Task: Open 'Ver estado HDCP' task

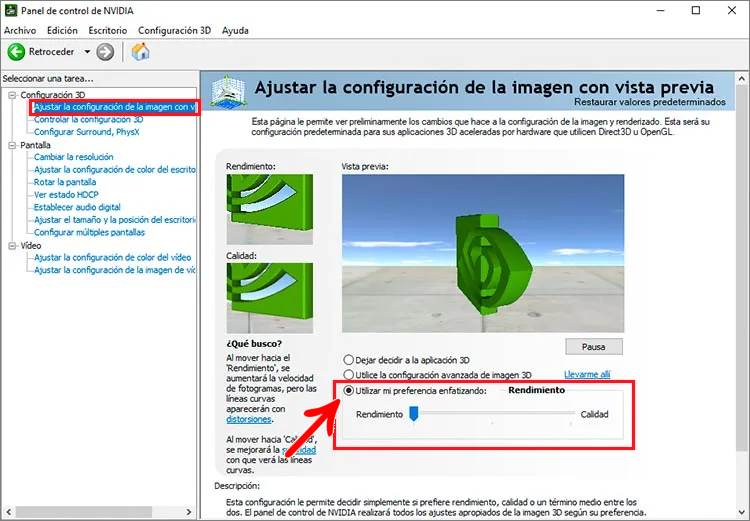Action: coord(66,195)
